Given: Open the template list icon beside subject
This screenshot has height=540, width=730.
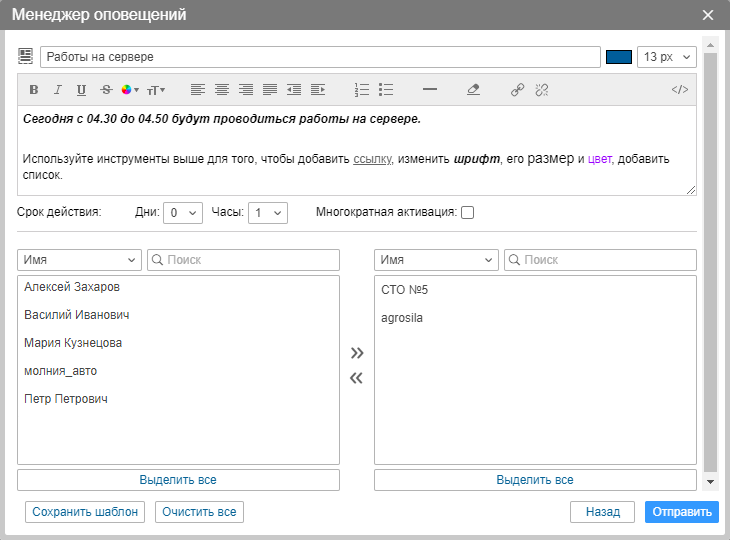Looking at the screenshot, I should tap(26, 56).
